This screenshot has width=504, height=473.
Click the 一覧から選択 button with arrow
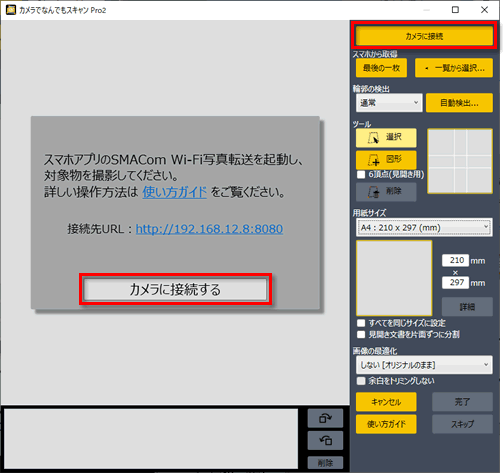pos(454,68)
